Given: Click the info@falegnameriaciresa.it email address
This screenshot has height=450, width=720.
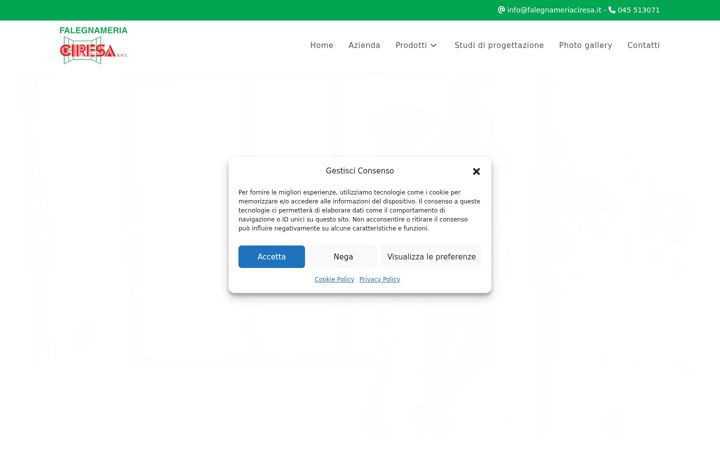Looking at the screenshot, I should (x=554, y=10).
